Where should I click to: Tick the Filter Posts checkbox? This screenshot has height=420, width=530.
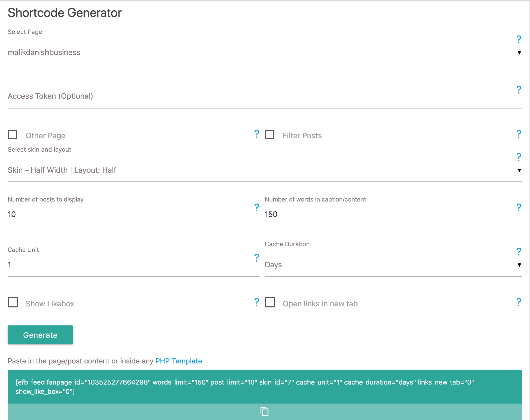click(269, 135)
